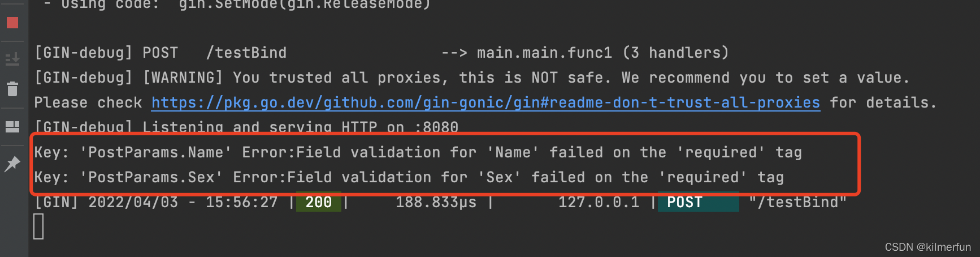Screen dimensions: 980x257
Task: Click the "/testBind" path in GIN log line
Action: click(797, 202)
